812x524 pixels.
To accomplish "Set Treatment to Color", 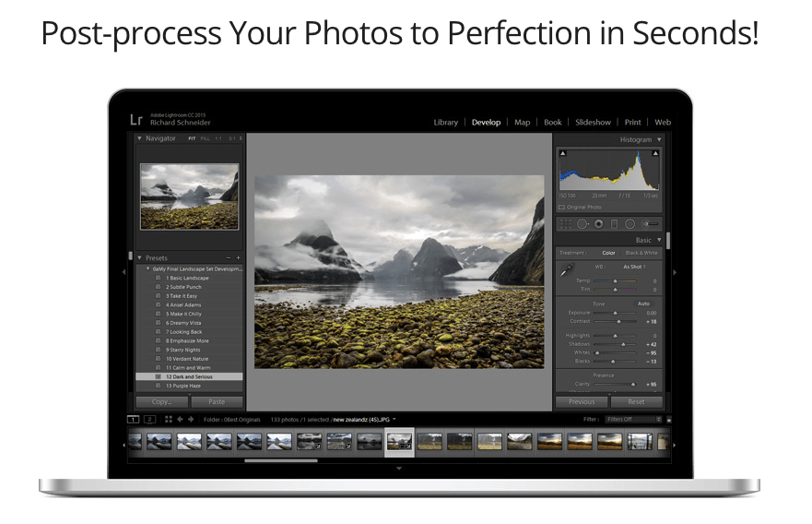I will pos(608,253).
